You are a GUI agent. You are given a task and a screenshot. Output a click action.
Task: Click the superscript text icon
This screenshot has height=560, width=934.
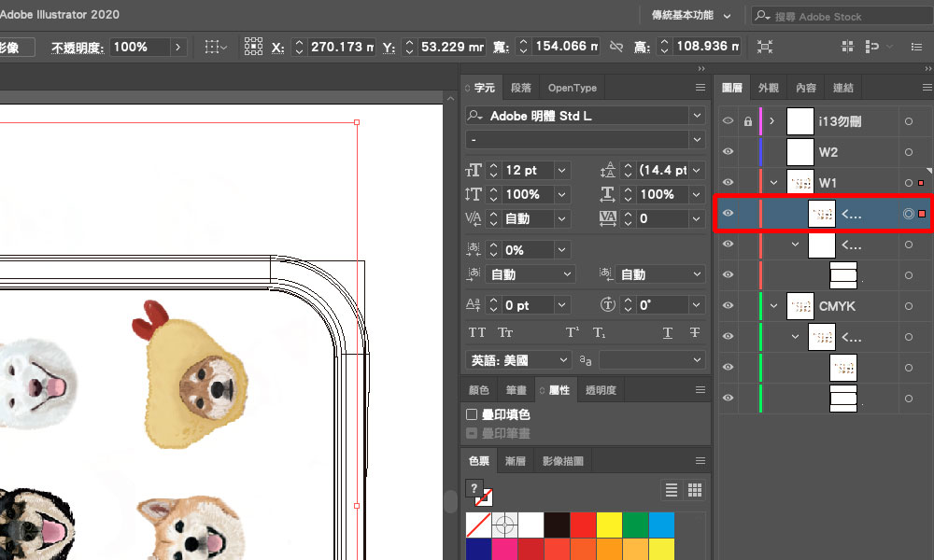pyautogui.click(x=573, y=333)
